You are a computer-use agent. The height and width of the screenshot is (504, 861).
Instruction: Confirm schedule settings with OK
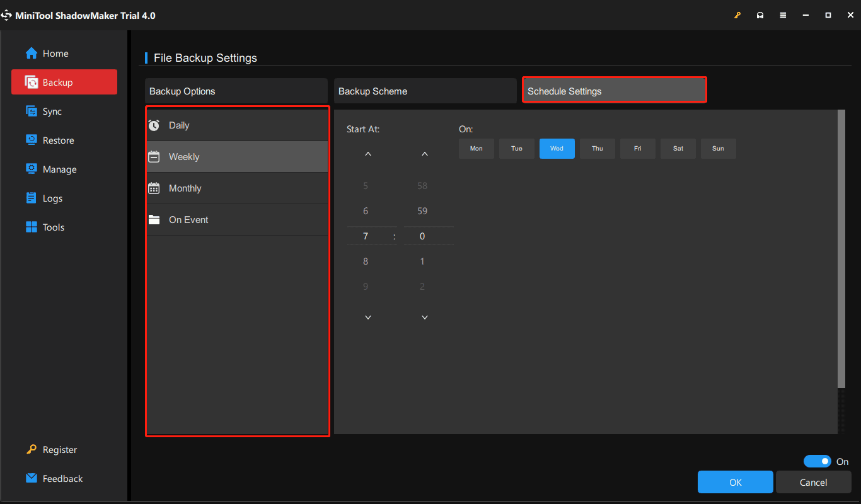[x=735, y=482]
